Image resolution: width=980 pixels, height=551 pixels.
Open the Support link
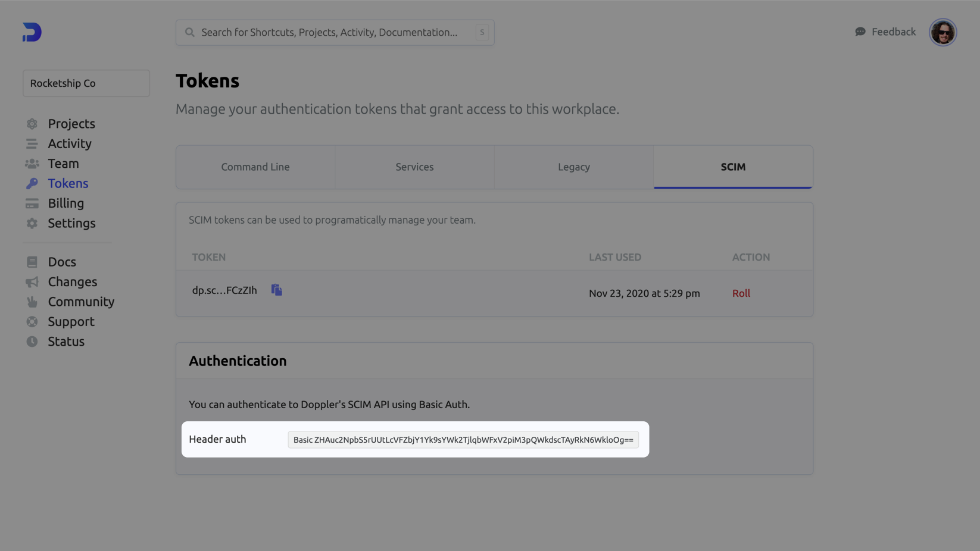[x=71, y=322]
